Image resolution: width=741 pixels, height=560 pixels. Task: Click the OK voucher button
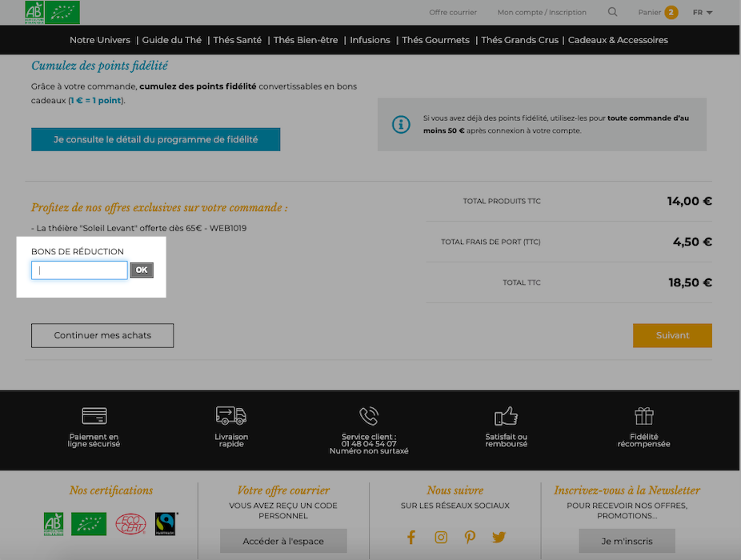(142, 270)
